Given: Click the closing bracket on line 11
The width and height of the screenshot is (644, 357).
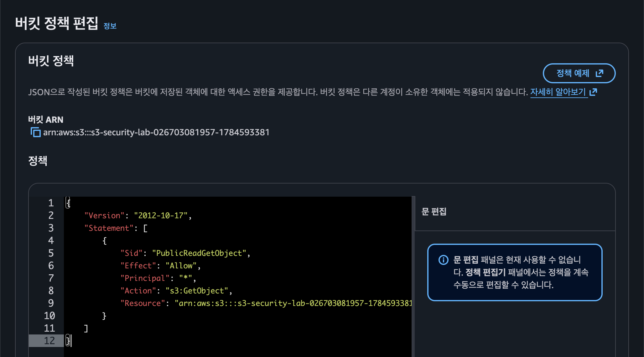Looking at the screenshot, I should [86, 328].
